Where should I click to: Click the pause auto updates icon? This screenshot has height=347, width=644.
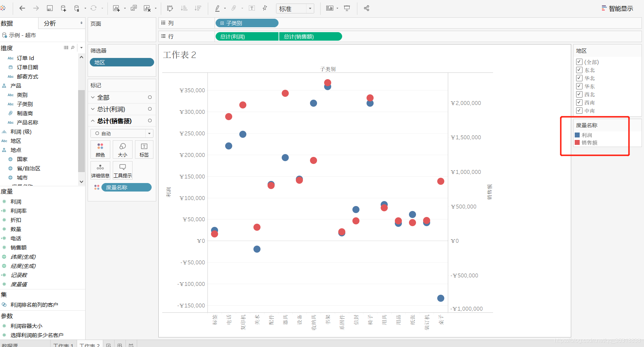[77, 8]
